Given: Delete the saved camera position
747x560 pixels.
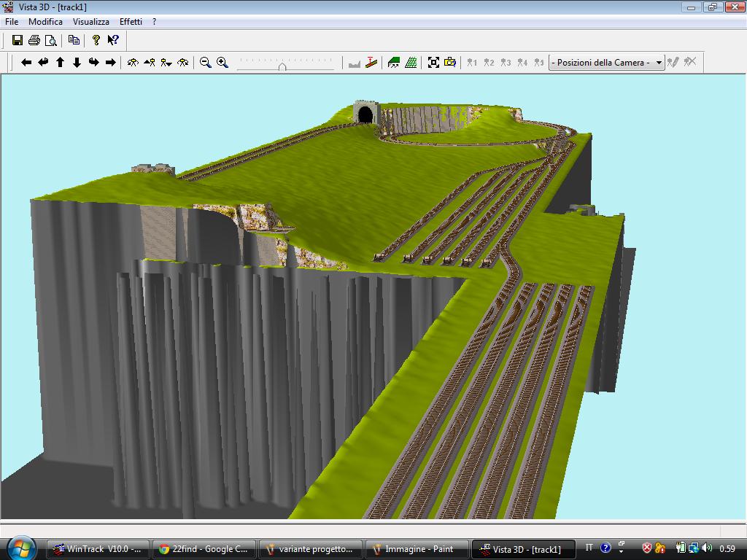Looking at the screenshot, I should 690,63.
